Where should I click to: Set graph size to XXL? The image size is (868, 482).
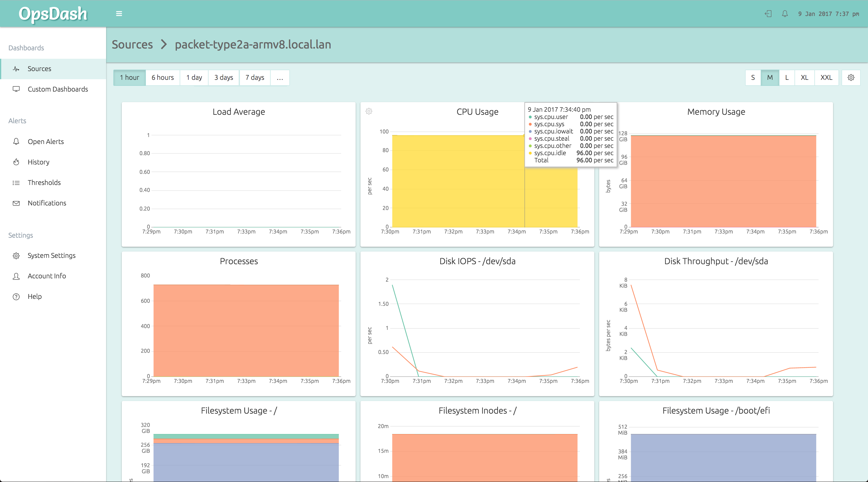pyautogui.click(x=826, y=77)
